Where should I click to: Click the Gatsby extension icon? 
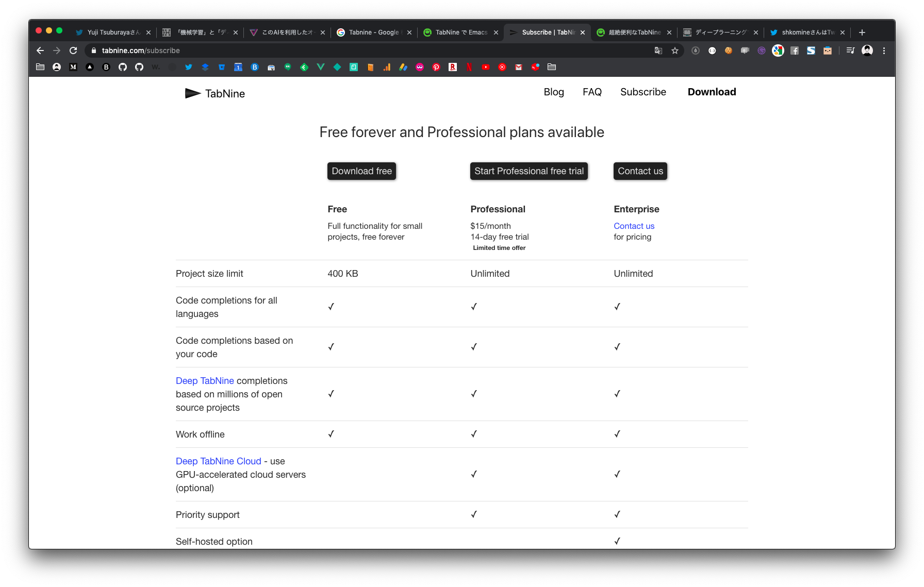coord(762,51)
